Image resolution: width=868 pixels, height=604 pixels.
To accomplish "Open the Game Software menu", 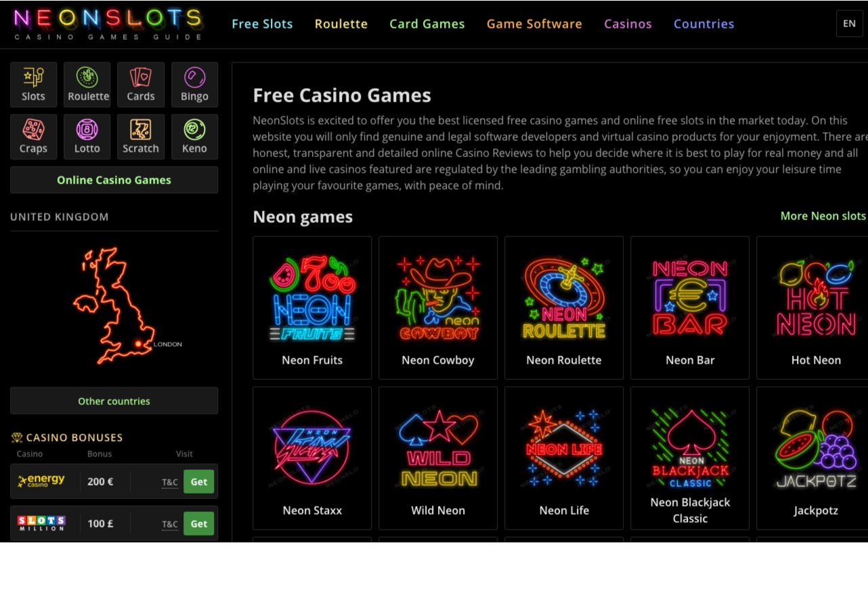I will pyautogui.click(x=534, y=24).
